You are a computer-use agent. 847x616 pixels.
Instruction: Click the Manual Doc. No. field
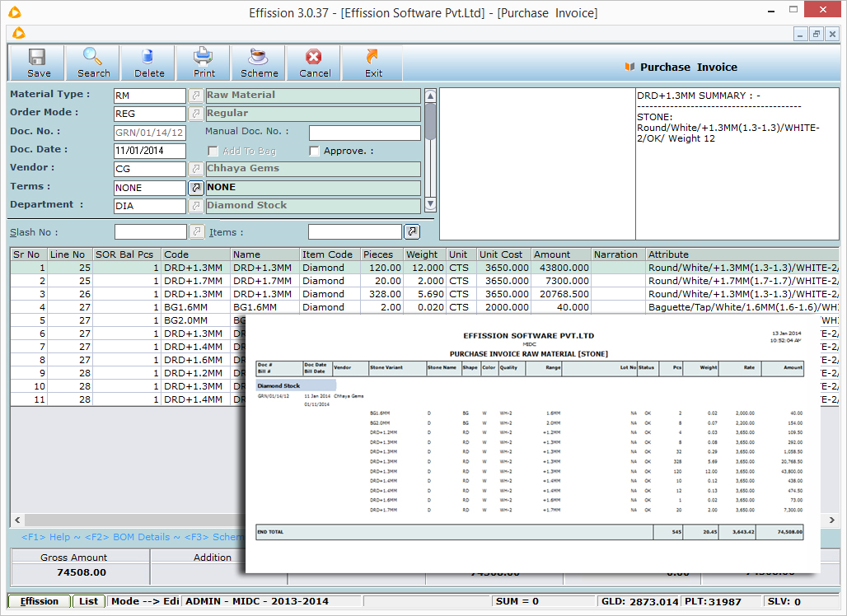pos(365,133)
